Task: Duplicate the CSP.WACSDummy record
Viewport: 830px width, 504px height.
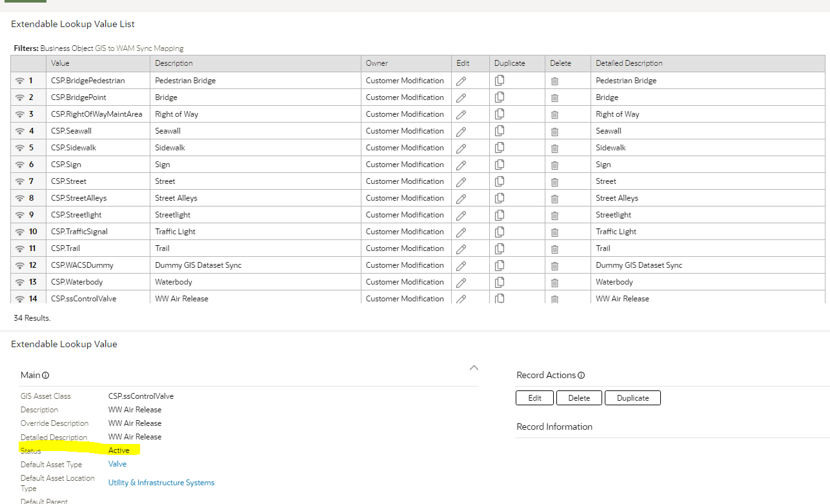Action: point(500,265)
